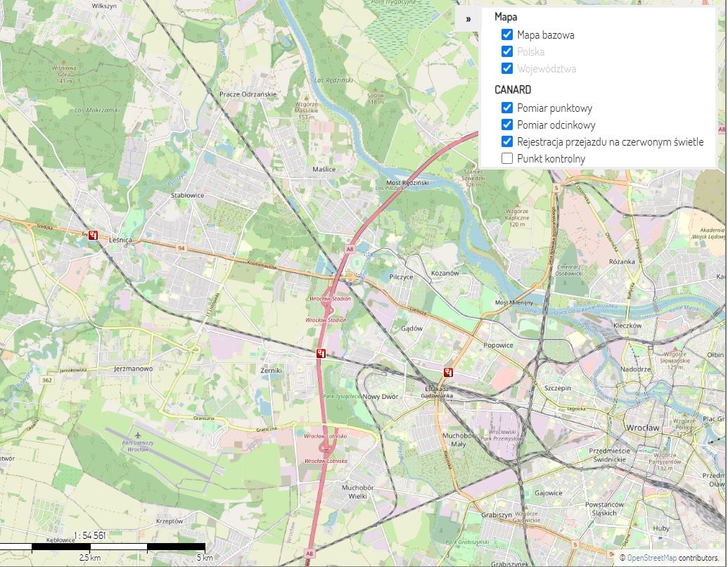This screenshot has height=567, width=728.
Task: Click the Stabłowice label on map
Action: (187, 195)
